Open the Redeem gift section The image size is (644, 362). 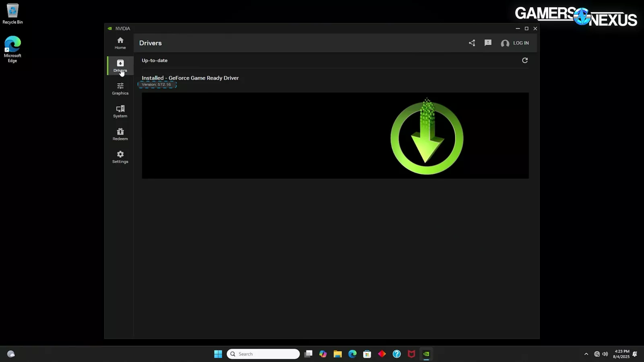pyautogui.click(x=120, y=134)
